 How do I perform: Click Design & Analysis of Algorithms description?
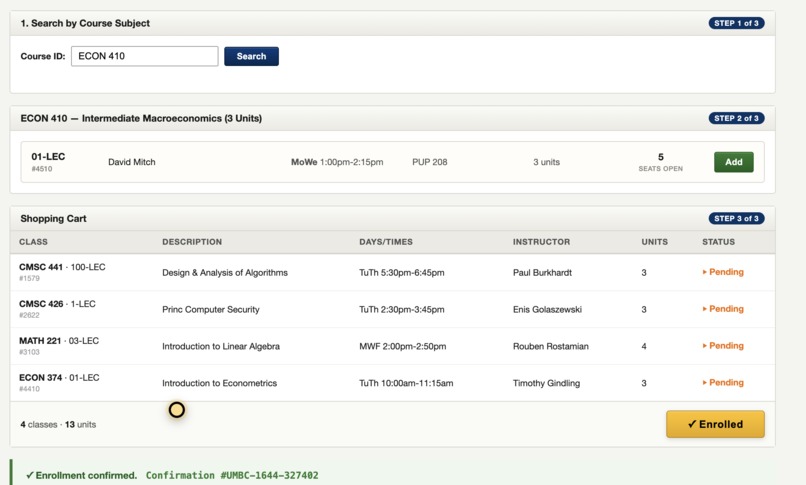point(225,272)
